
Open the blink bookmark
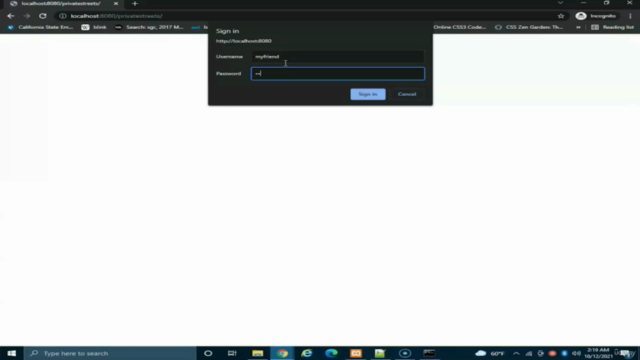[x=94, y=27]
